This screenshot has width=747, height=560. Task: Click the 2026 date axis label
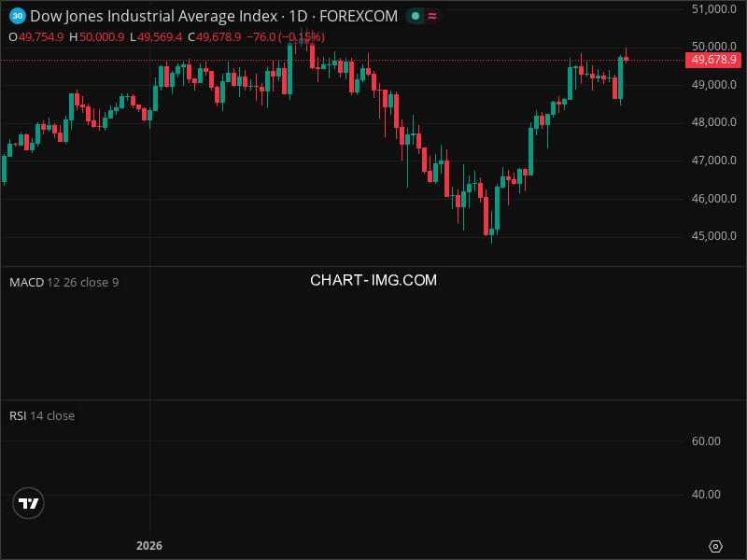(x=149, y=546)
